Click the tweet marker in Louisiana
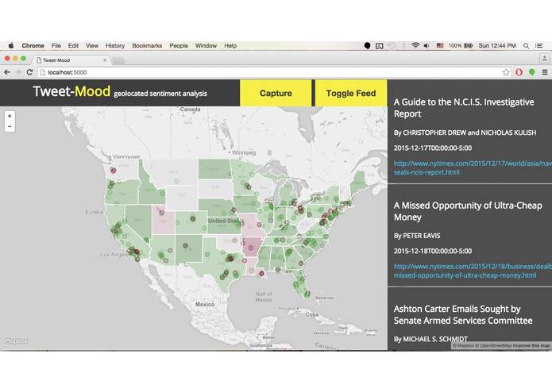Viewport: 552px width, 392px height. (261, 274)
